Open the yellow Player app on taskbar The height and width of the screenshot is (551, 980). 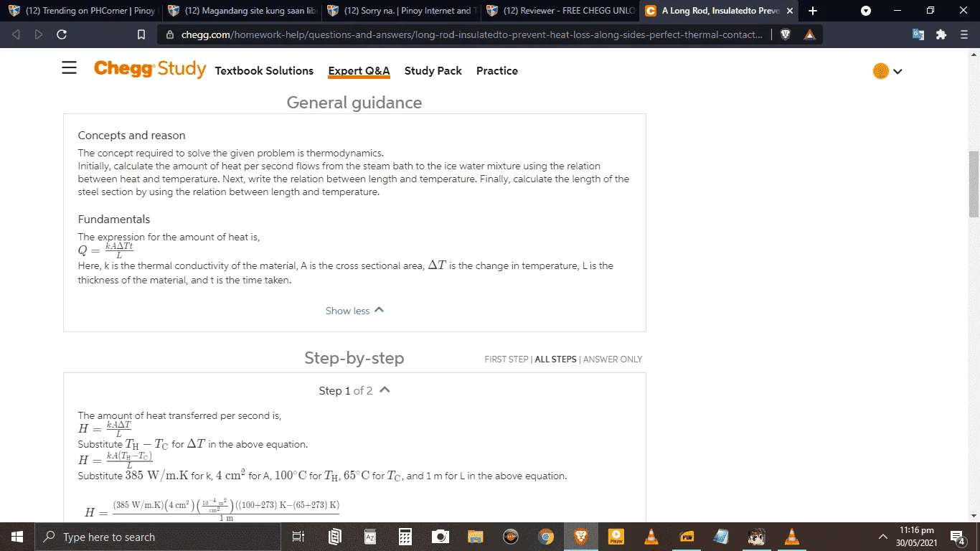coord(616,537)
